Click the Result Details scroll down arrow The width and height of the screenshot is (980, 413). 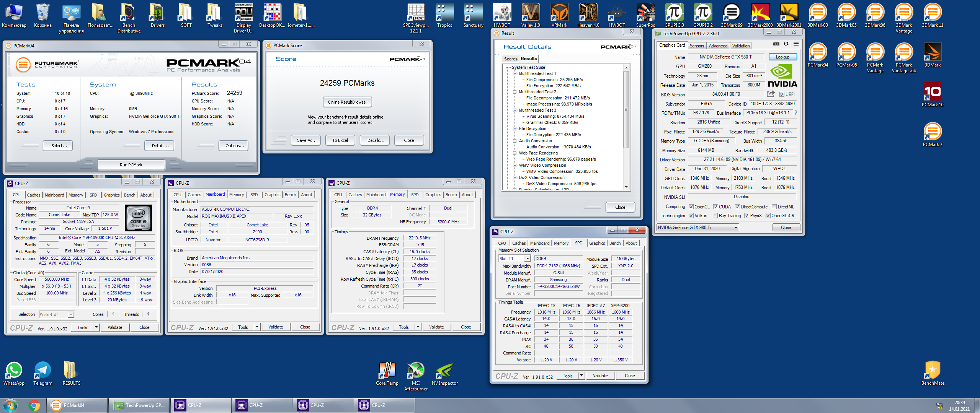pos(626,187)
